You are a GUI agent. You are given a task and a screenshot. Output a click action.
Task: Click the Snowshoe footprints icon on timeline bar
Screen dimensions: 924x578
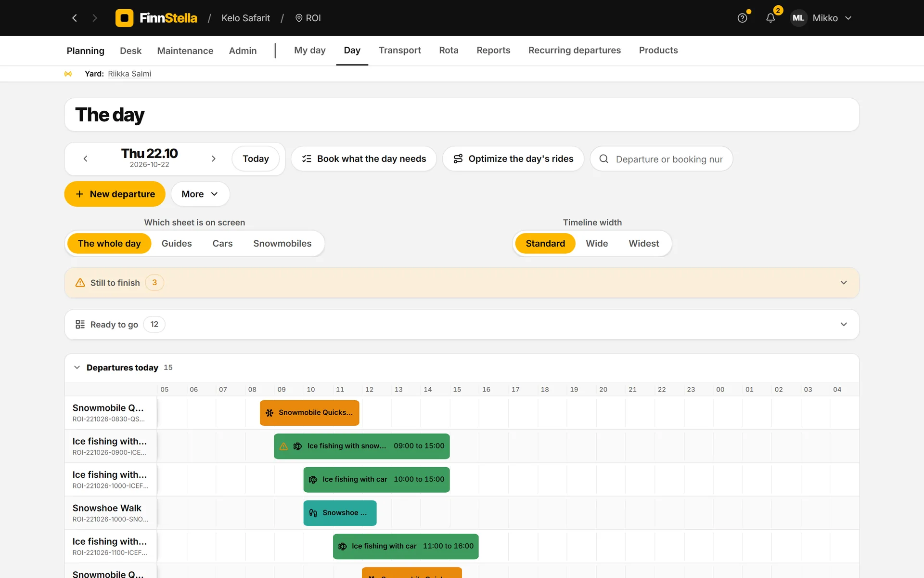[313, 513]
